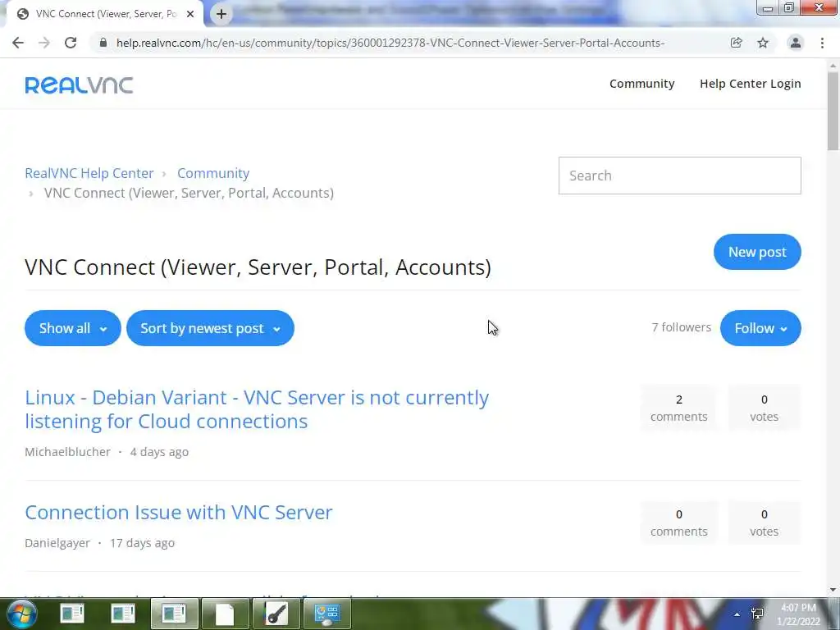Image resolution: width=840 pixels, height=630 pixels.
Task: Show hidden system tray icons arrow
Action: [x=737, y=614]
